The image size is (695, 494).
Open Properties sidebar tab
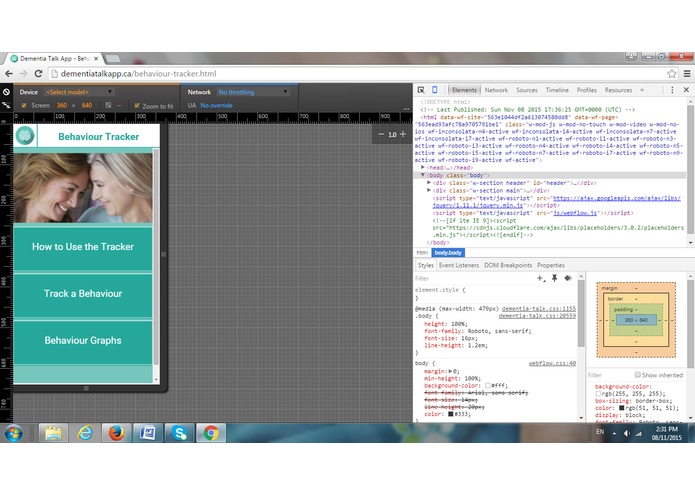(x=551, y=265)
